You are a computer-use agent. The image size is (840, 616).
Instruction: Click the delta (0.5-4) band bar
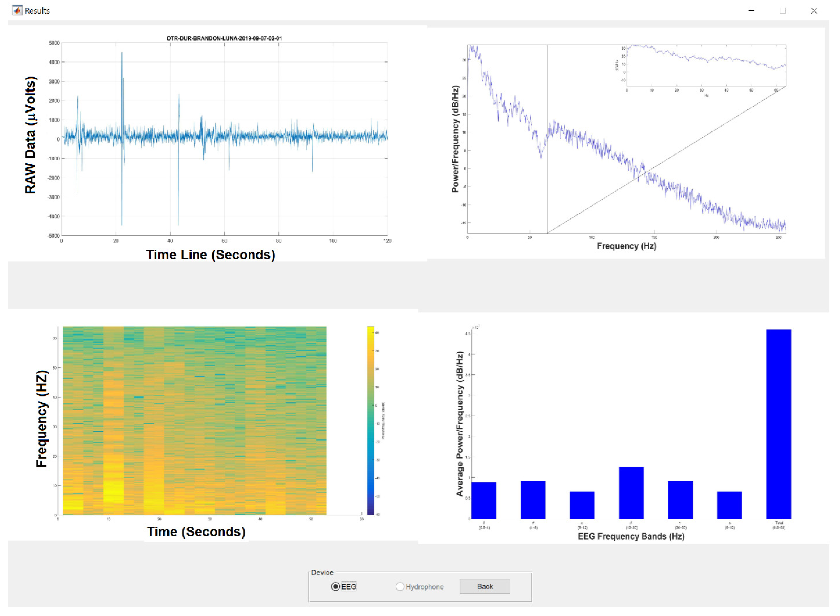coord(484,500)
